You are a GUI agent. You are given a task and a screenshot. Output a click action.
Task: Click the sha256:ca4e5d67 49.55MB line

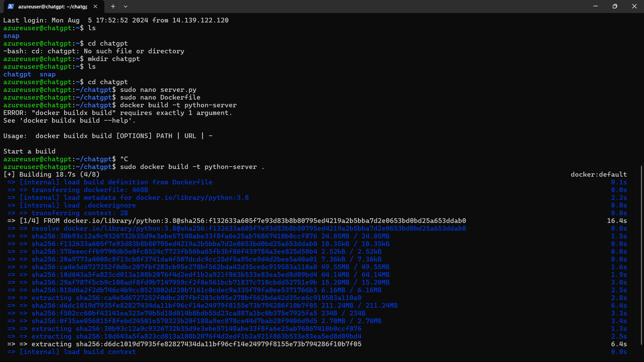pos(199,267)
